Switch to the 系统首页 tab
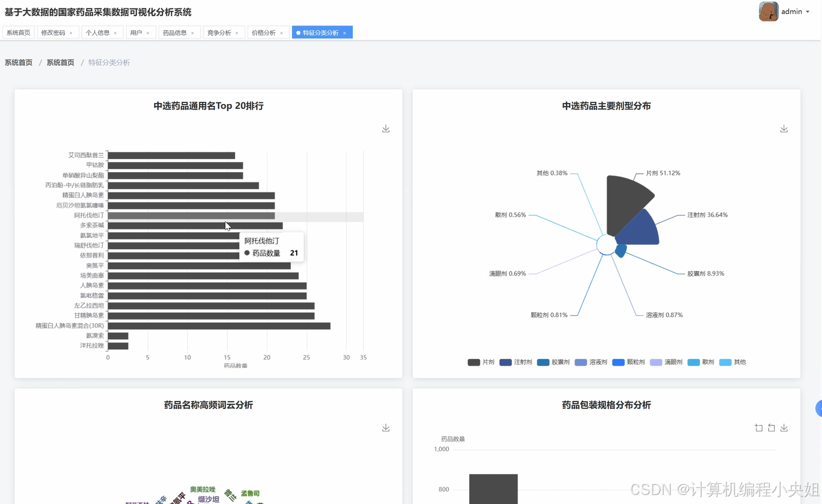 point(19,33)
